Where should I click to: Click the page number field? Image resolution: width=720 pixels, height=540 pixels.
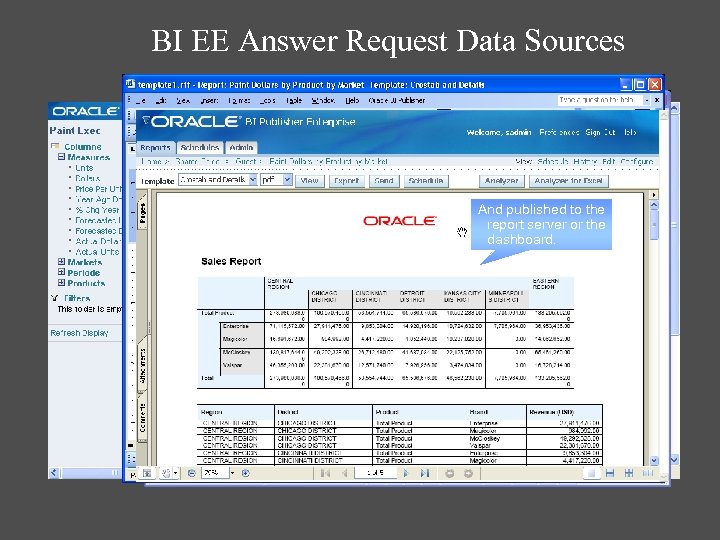pos(375,472)
